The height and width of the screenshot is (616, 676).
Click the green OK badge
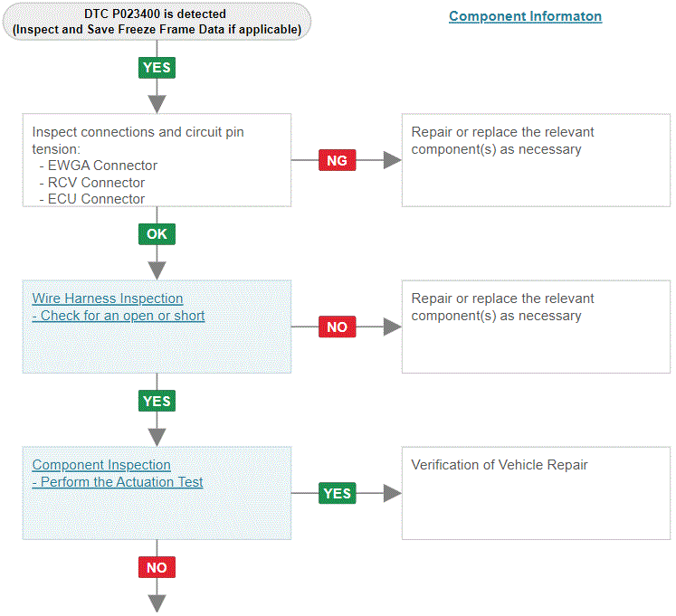157,234
